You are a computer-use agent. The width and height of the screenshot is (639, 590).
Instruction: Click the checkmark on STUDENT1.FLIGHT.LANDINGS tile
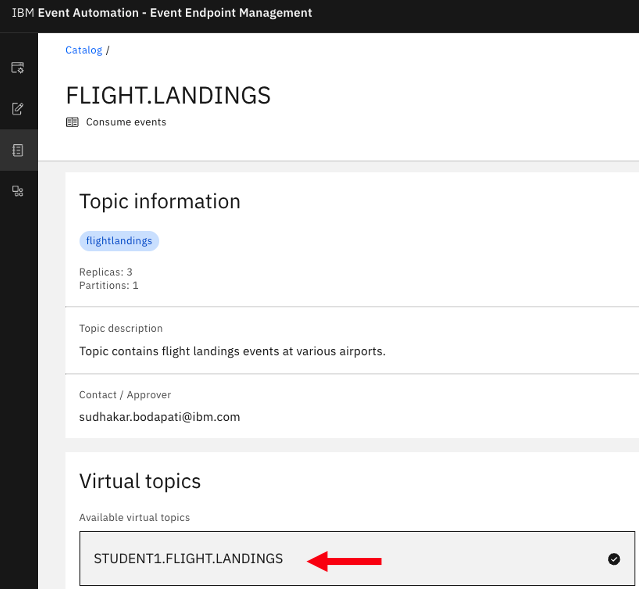[614, 559]
